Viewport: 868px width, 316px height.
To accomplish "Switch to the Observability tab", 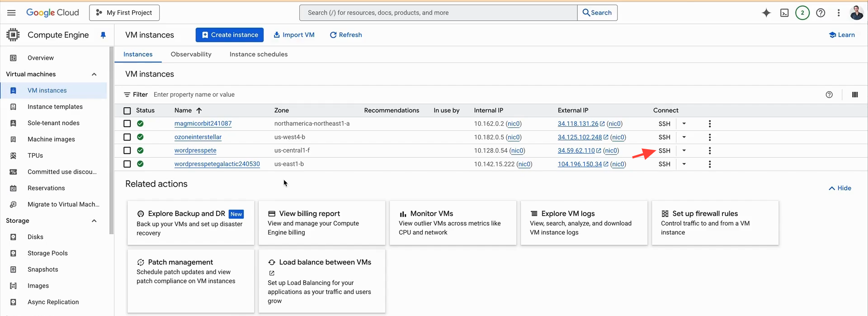I will (191, 54).
